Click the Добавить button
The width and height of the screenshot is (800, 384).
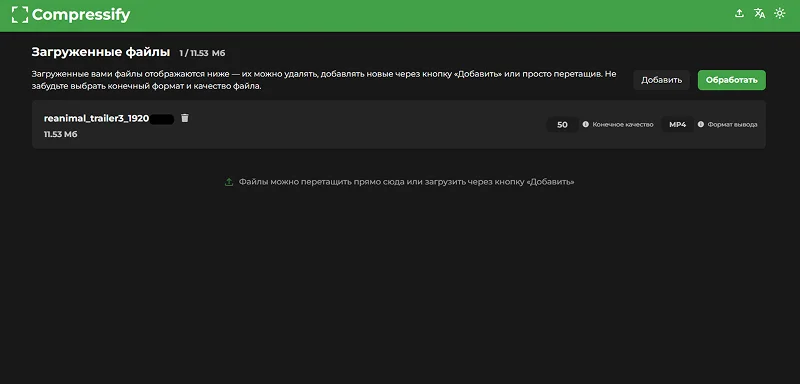pos(661,80)
